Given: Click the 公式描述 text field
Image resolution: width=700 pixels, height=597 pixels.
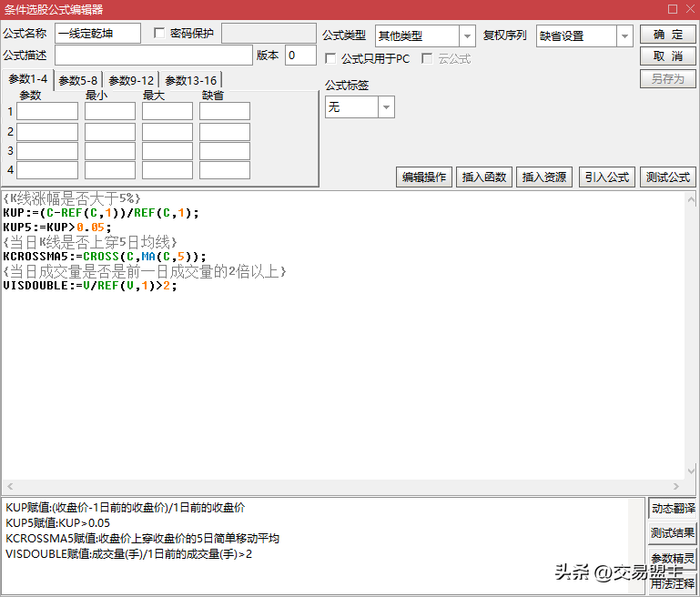Looking at the screenshot, I should 153,56.
